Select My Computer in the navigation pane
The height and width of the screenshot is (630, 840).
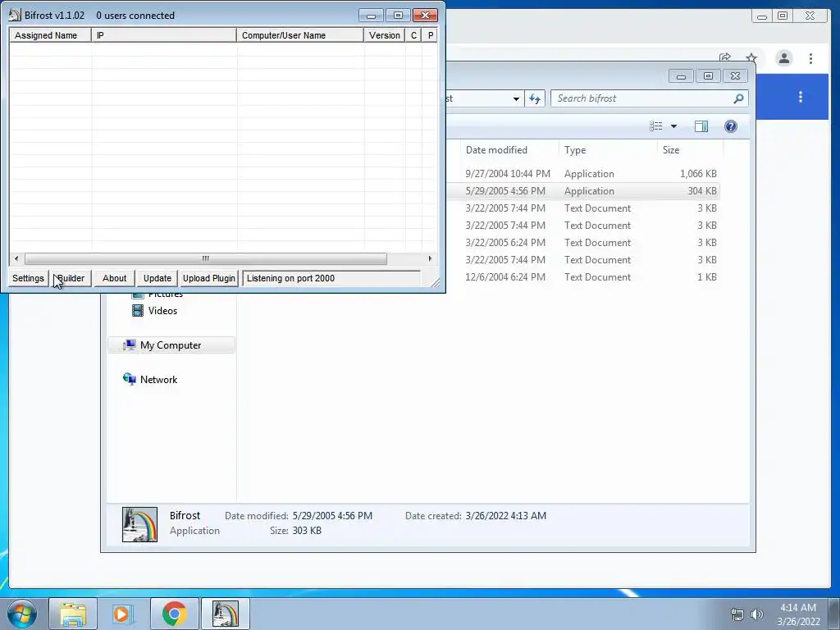pyautogui.click(x=171, y=345)
